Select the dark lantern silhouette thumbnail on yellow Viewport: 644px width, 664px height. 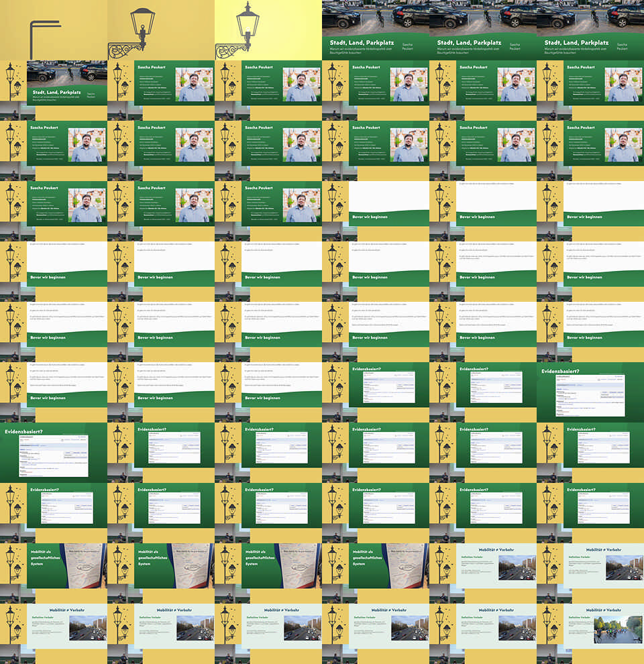click(x=161, y=30)
